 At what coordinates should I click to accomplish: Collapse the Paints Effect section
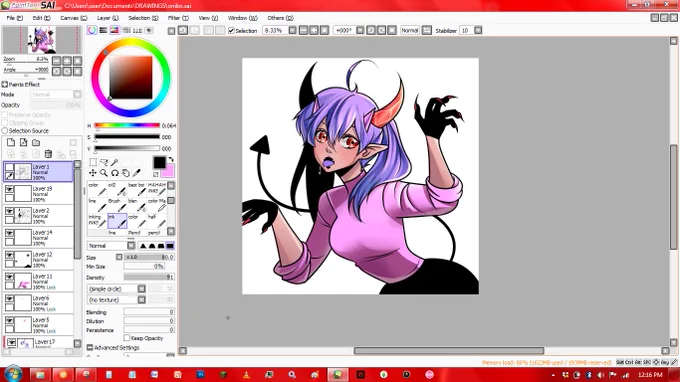click(x=5, y=84)
